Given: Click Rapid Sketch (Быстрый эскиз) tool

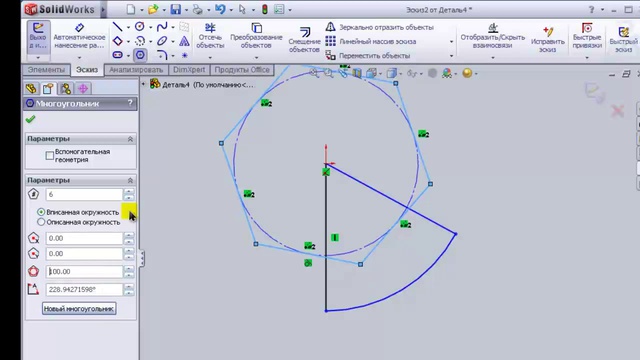Looking at the screenshot, I should pos(623,39).
